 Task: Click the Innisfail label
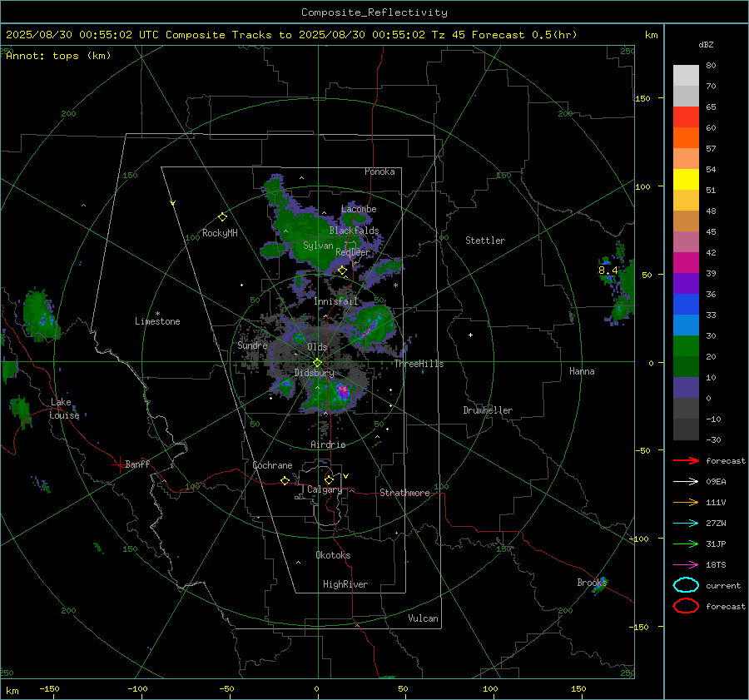(x=335, y=301)
